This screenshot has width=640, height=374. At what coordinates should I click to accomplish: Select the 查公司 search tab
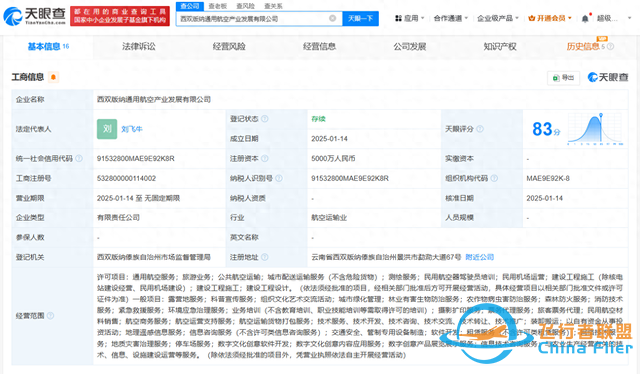click(190, 6)
